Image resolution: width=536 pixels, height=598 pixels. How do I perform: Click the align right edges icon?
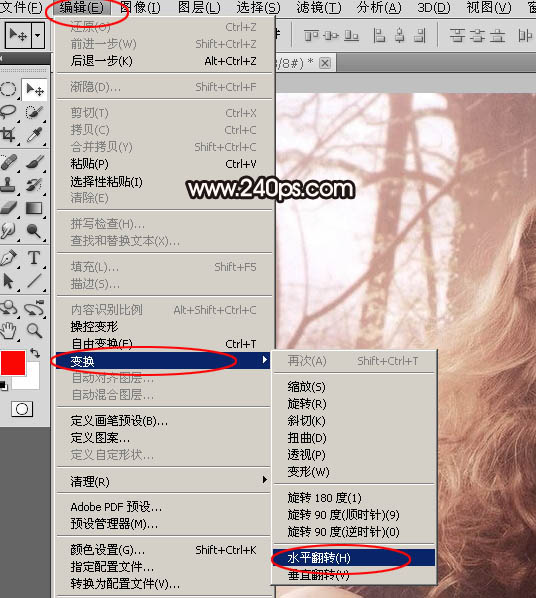420,36
